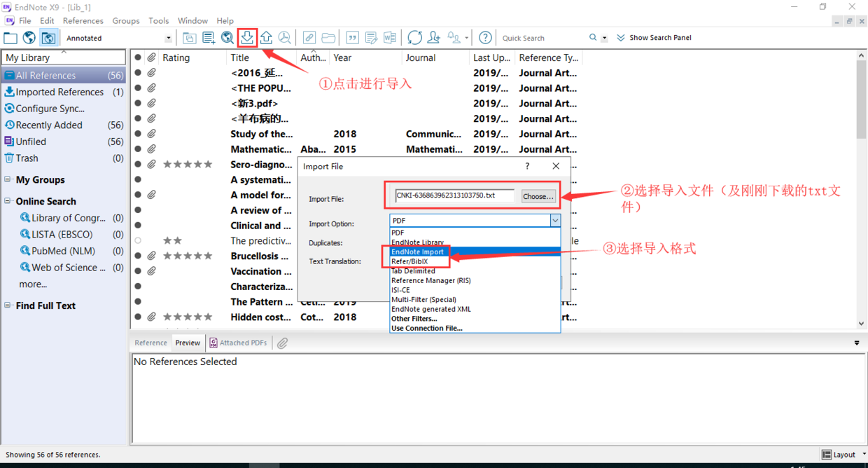868x468 pixels.
Task: Click Go to Word Processor icon
Action: tap(390, 38)
